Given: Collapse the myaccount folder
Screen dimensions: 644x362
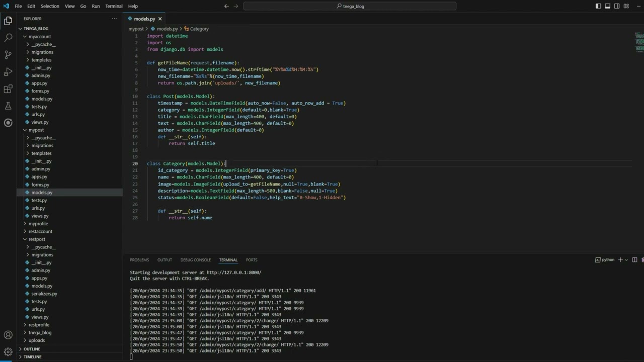Looking at the screenshot, I should pos(69,37).
